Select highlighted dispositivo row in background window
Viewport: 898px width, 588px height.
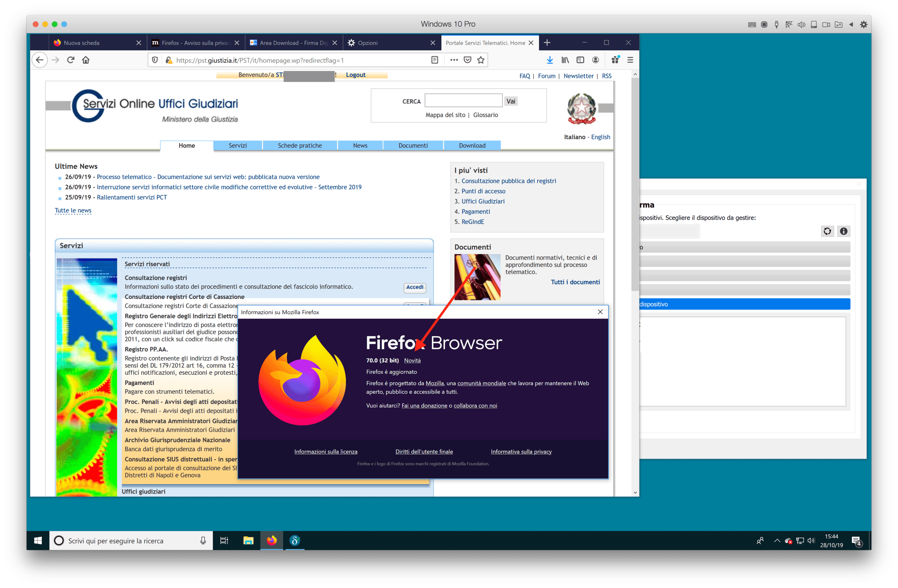[x=744, y=304]
